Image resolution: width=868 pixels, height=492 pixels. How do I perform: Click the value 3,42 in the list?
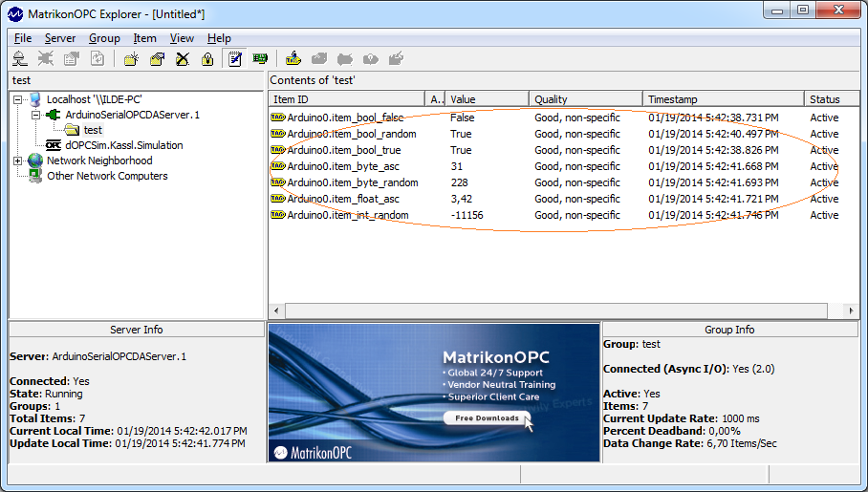(x=461, y=198)
